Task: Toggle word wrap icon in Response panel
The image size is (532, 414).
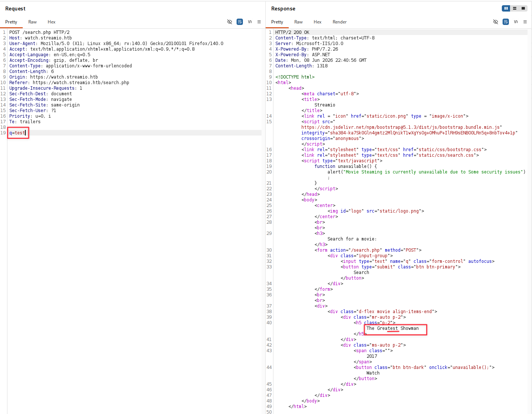Action: pos(506,22)
